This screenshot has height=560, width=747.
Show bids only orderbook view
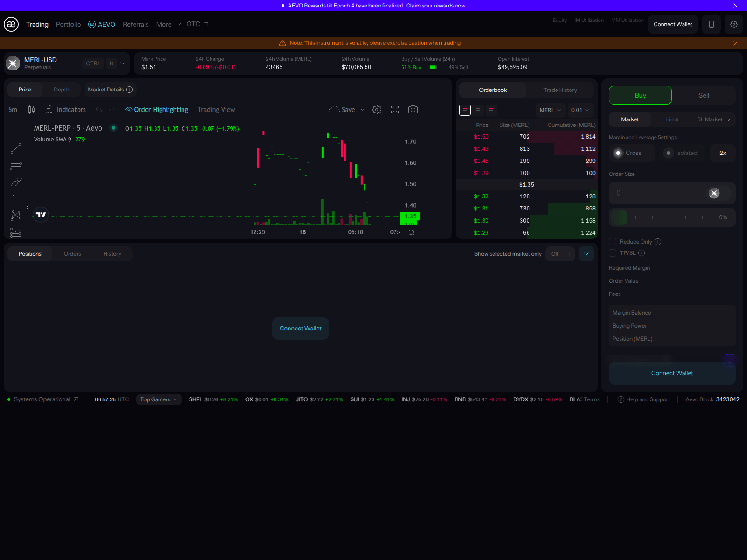pos(478,110)
